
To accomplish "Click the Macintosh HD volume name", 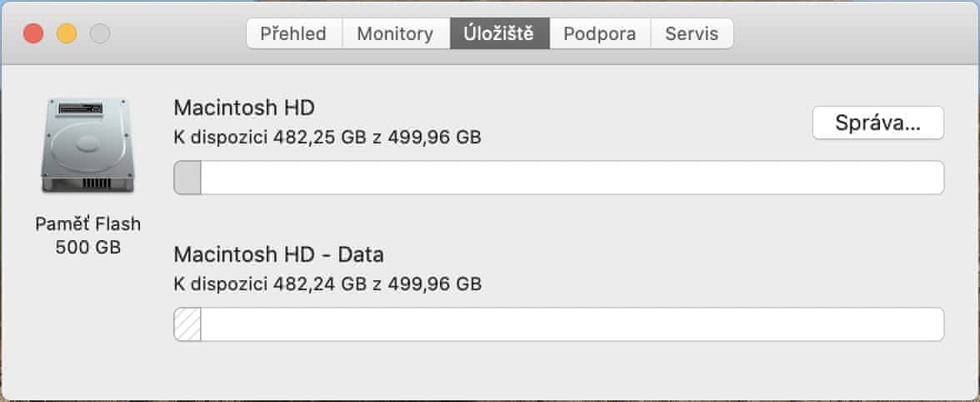I will click(x=244, y=108).
